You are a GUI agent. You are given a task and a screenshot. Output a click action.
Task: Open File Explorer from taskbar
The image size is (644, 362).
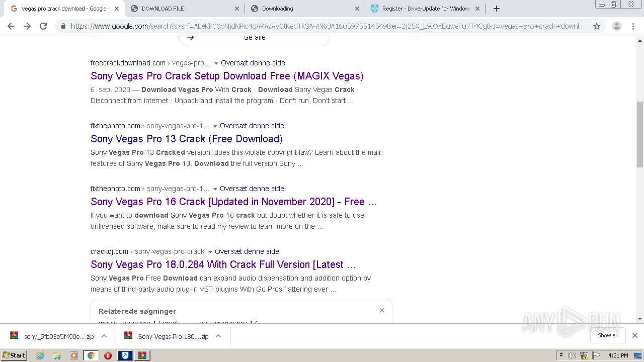tap(57, 355)
